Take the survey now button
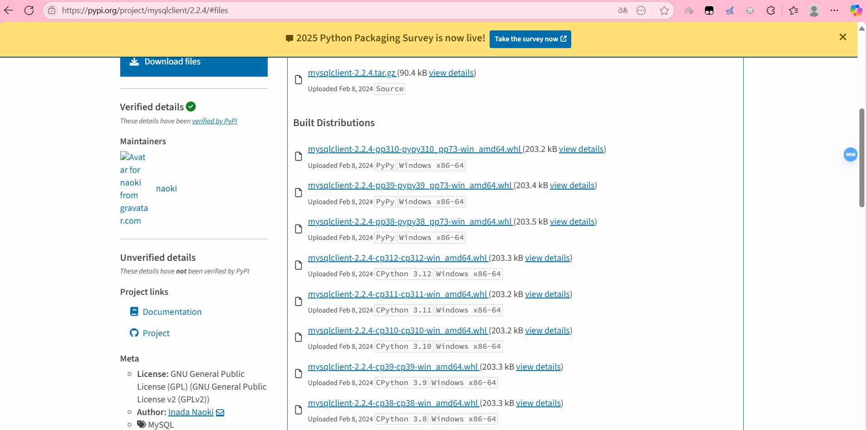 (x=530, y=39)
